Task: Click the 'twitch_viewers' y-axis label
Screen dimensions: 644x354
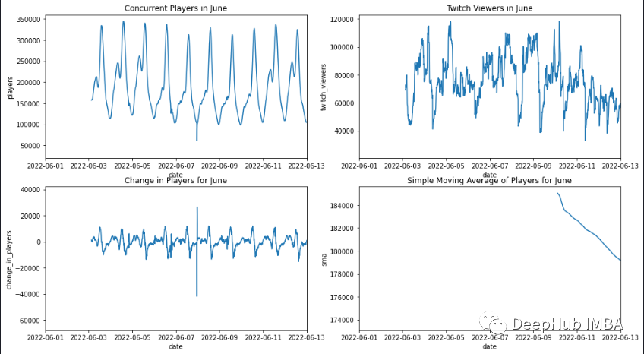Action: tap(324, 87)
